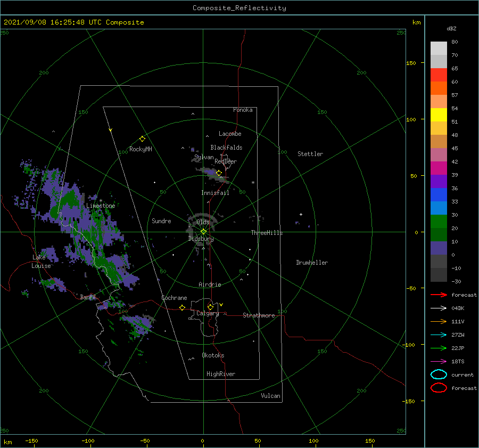Click the 18TS legend label

458,362
